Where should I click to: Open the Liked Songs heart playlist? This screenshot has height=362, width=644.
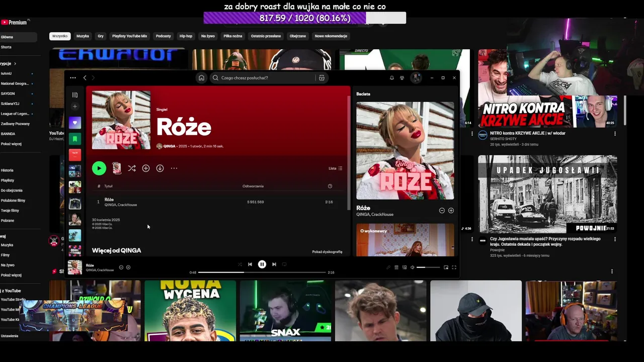pyautogui.click(x=75, y=123)
